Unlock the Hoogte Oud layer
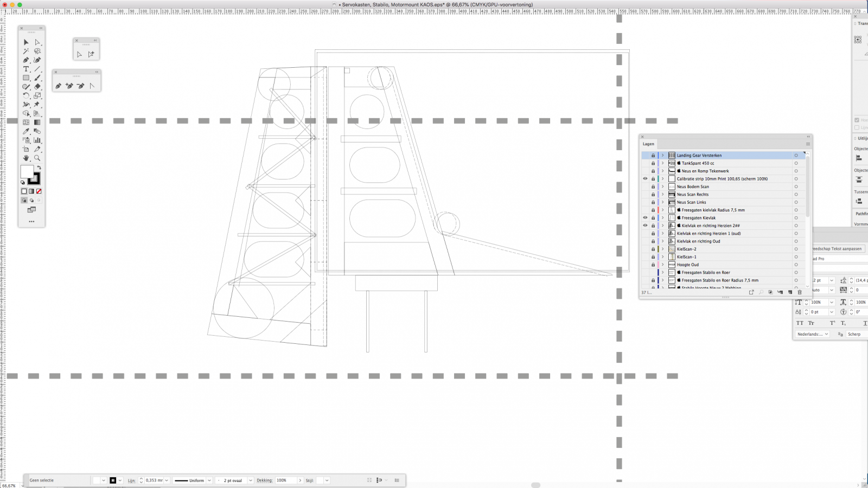The image size is (868, 488). pyautogui.click(x=653, y=265)
